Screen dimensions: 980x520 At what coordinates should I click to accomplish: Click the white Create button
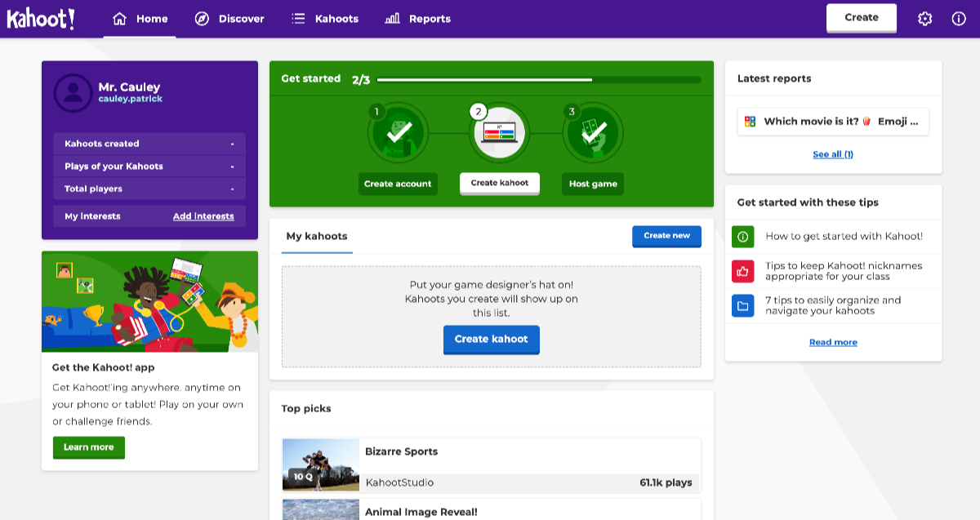(862, 18)
